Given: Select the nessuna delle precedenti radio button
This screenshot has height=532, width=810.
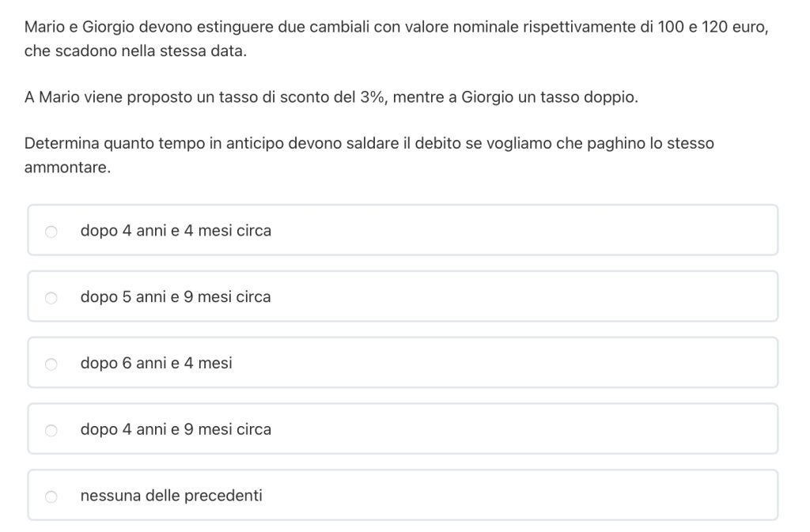Looking at the screenshot, I should [51, 497].
